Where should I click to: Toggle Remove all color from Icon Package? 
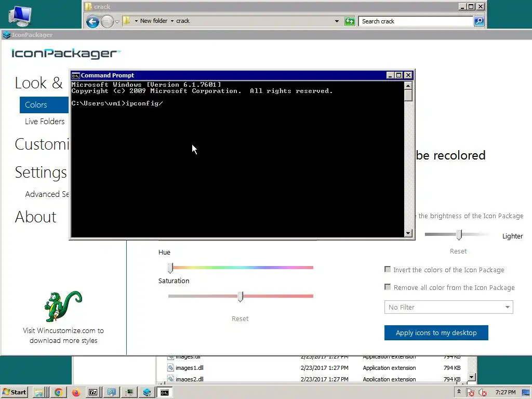(388, 287)
